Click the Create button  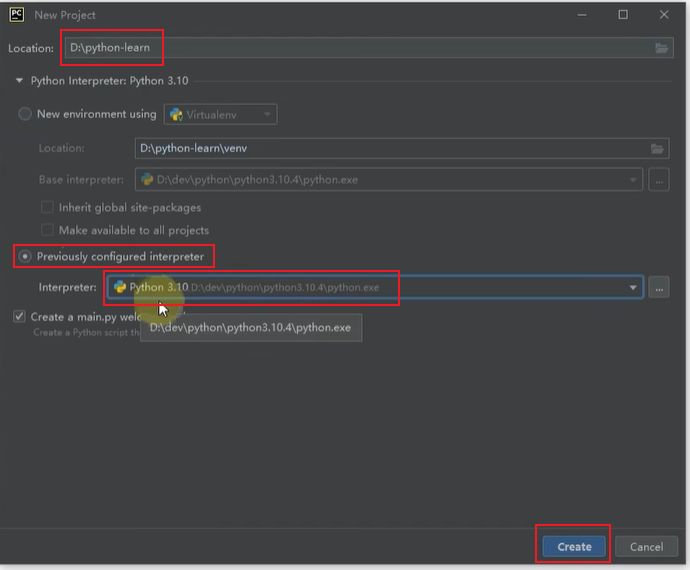click(x=574, y=546)
